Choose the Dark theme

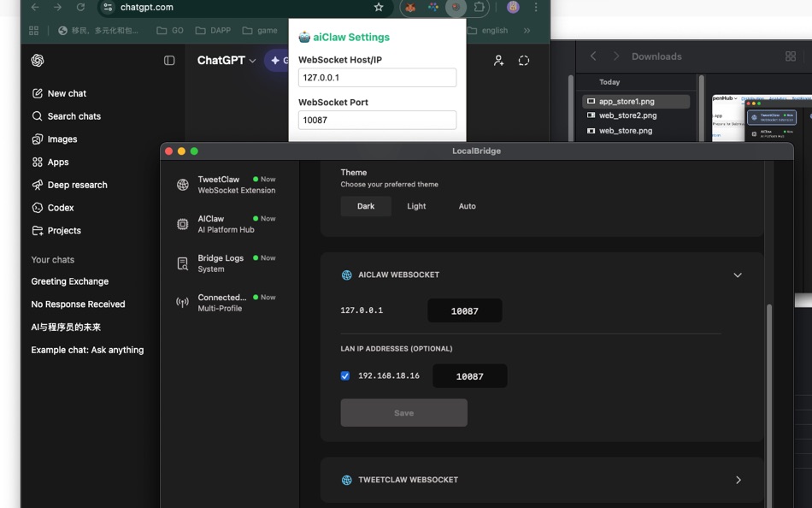pyautogui.click(x=366, y=206)
